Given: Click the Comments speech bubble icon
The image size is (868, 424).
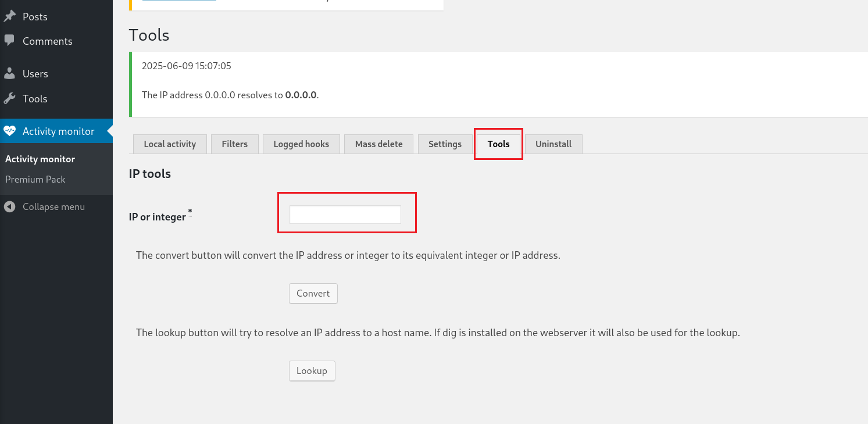Looking at the screenshot, I should [x=9, y=41].
